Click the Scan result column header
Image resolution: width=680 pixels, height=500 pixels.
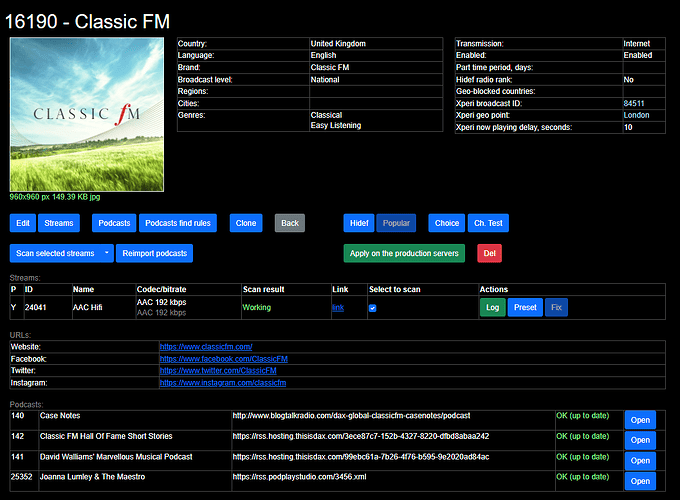(x=264, y=289)
